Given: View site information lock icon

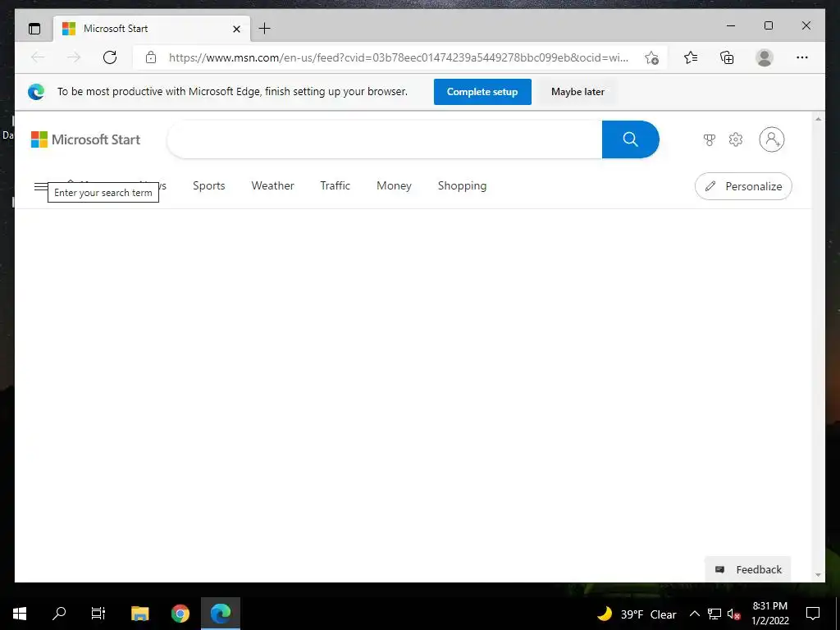Looking at the screenshot, I should pyautogui.click(x=151, y=57).
